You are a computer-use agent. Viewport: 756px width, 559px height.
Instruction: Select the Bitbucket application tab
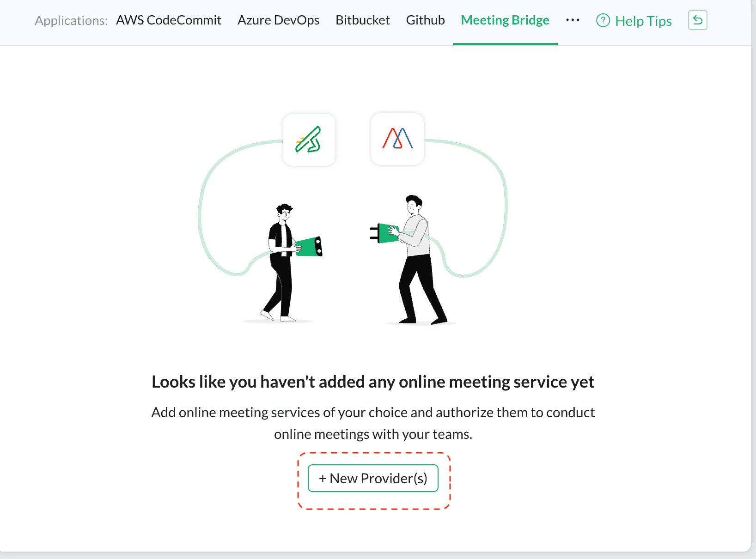pos(363,20)
